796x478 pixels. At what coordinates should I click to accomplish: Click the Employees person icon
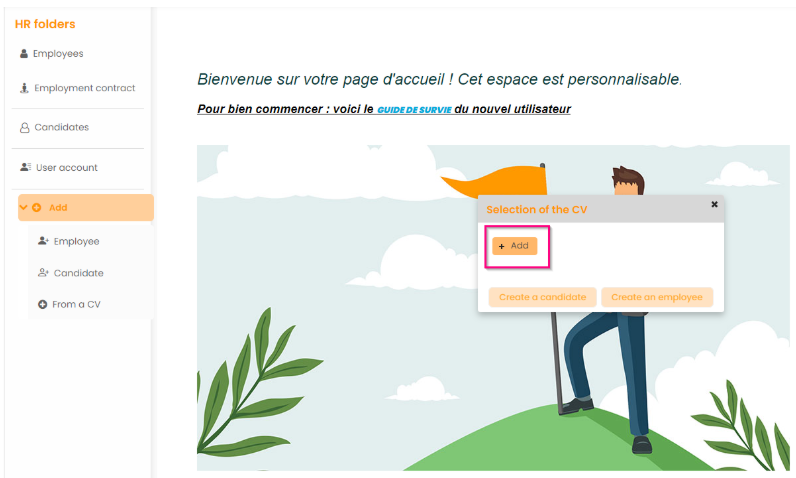[x=24, y=53]
